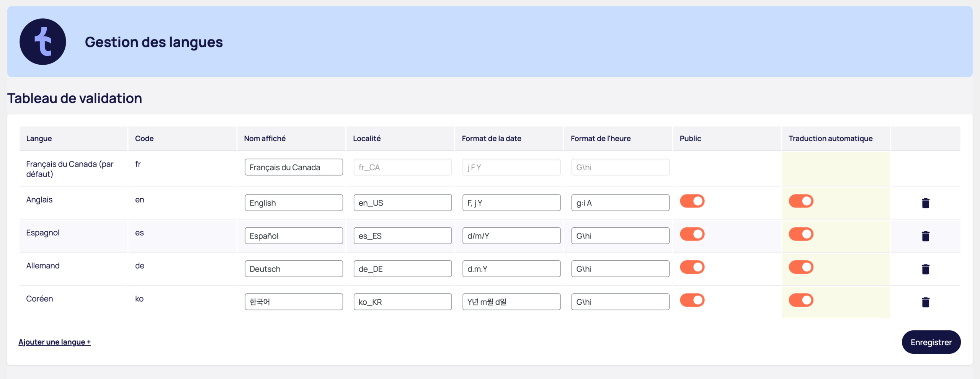This screenshot has width=980, height=379.
Task: Disable Public for Anglais
Action: pos(692,201)
